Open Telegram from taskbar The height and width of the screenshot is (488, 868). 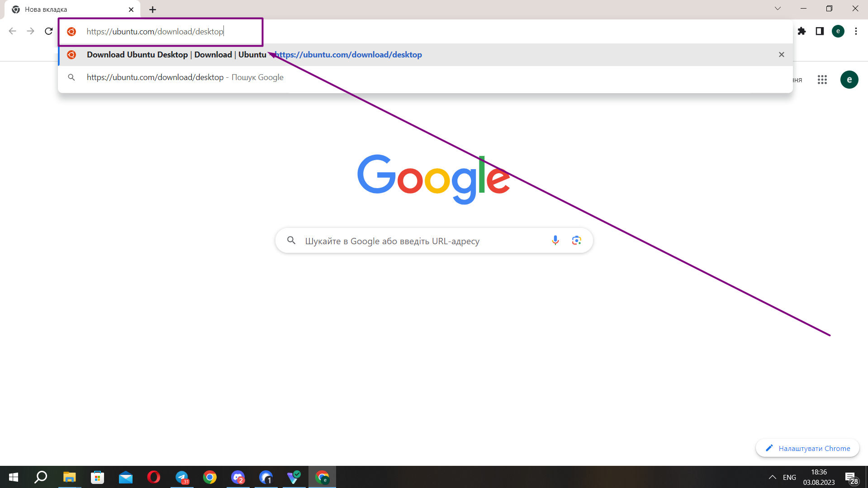coord(182,477)
